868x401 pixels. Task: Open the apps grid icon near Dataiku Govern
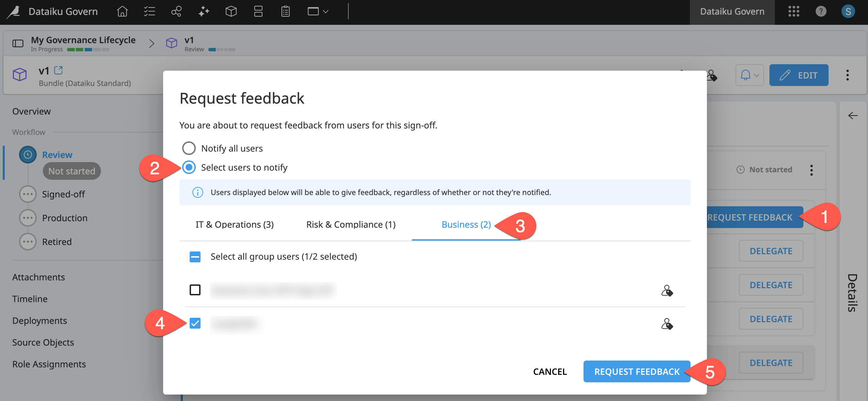pos(793,12)
